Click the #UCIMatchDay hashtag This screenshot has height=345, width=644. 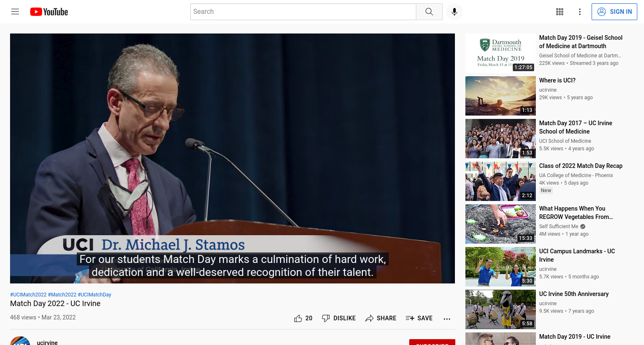click(94, 295)
